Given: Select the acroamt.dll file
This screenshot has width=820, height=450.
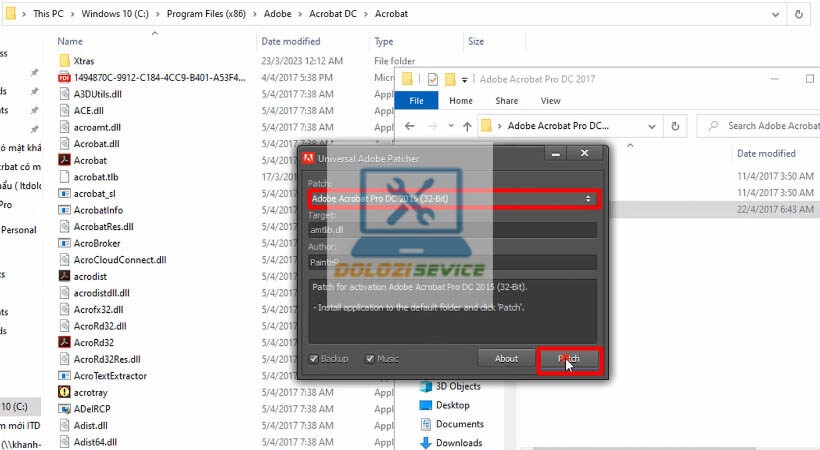Looking at the screenshot, I should point(89,127).
